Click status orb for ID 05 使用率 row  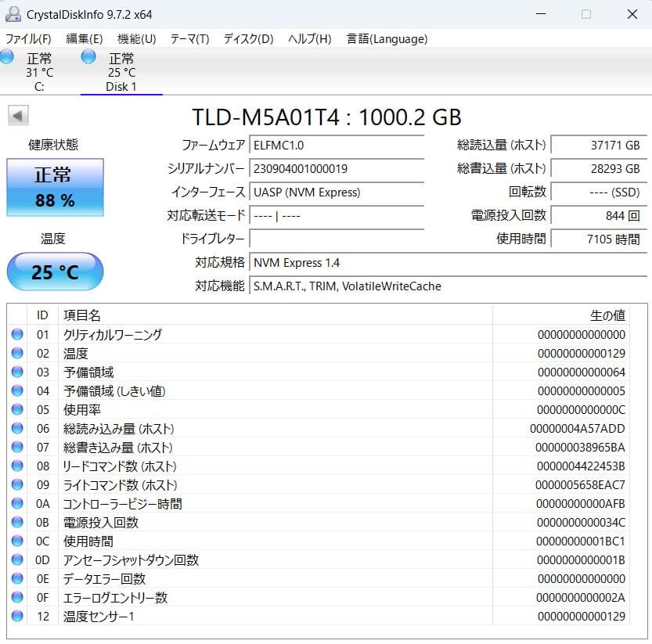coord(17,409)
